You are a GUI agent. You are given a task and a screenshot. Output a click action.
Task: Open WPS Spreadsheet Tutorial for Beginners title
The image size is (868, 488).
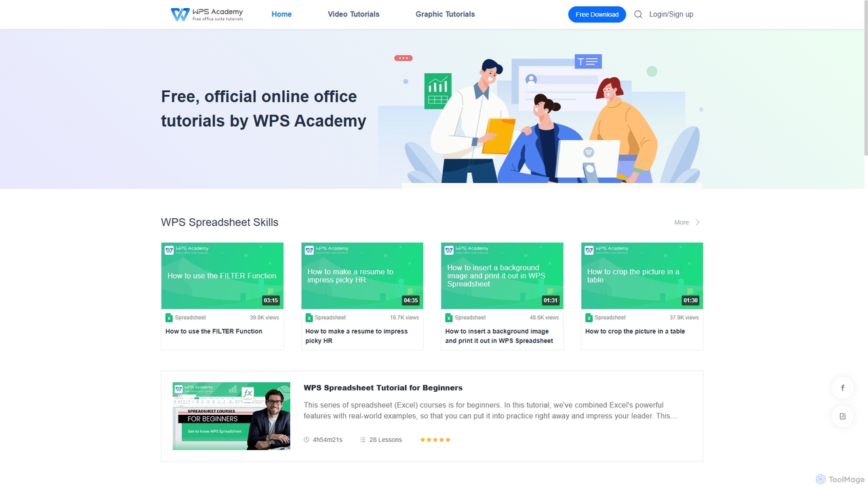point(383,388)
